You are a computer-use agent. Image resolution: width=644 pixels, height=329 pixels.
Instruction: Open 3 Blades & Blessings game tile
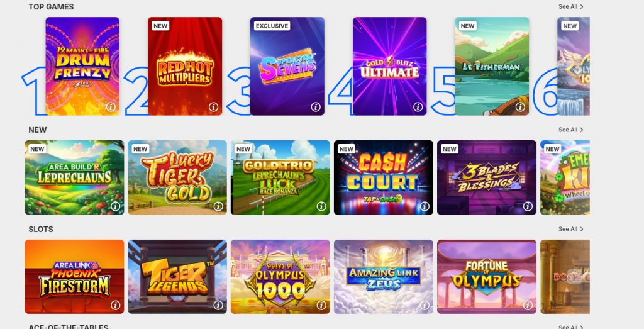487,177
